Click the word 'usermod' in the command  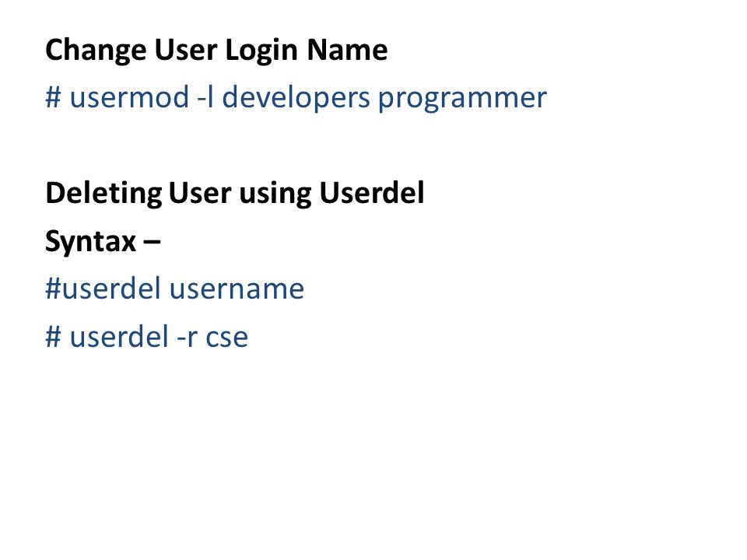tap(130, 97)
